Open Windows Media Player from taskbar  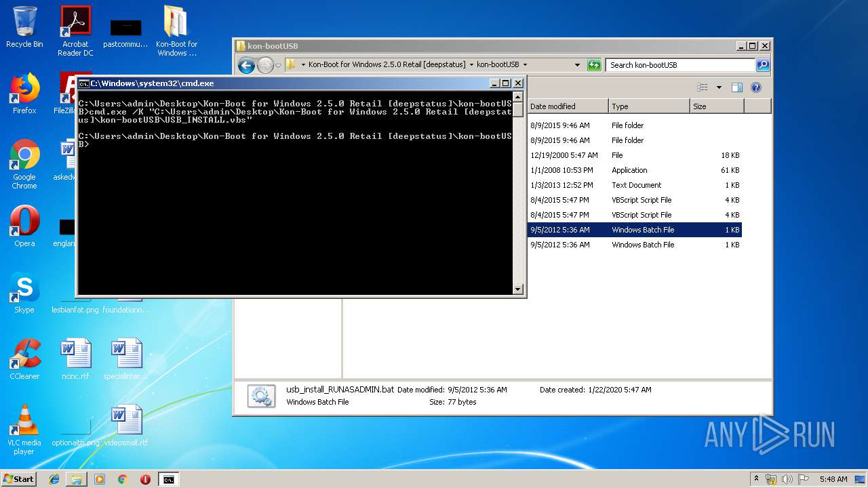pyautogui.click(x=100, y=479)
